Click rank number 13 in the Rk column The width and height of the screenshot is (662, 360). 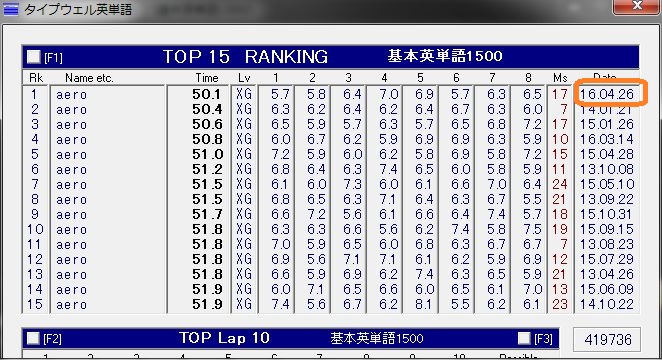point(35,274)
